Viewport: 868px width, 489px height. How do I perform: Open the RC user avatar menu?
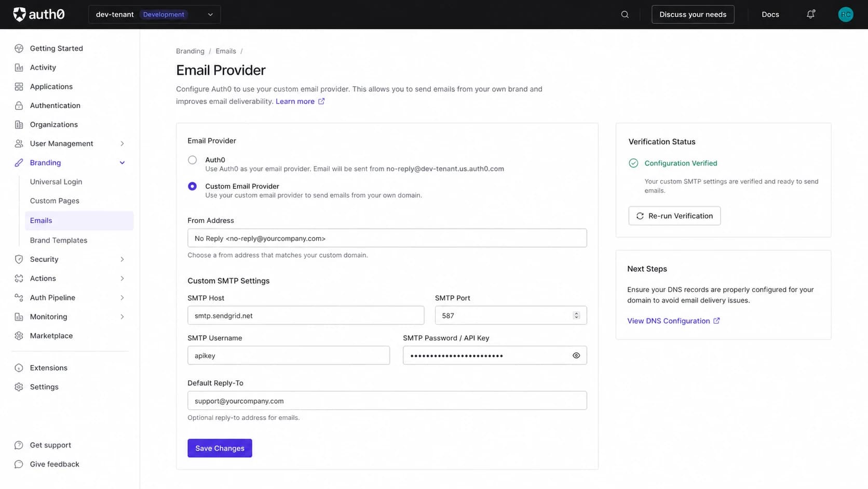pos(846,15)
